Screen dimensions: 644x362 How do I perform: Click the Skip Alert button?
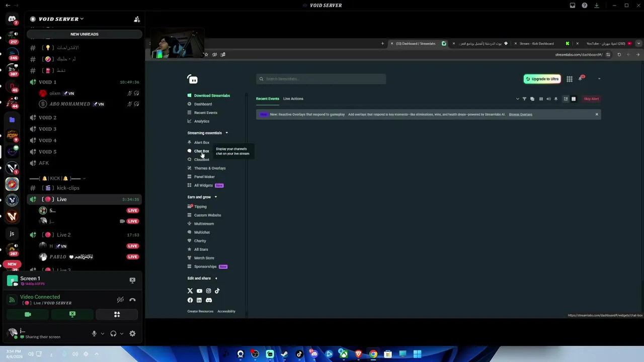point(591,99)
